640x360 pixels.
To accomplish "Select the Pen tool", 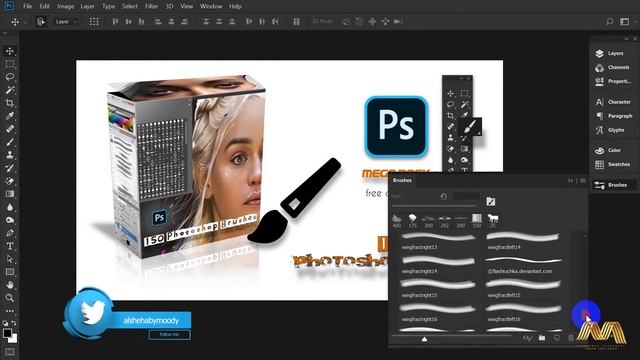I will click(10, 233).
